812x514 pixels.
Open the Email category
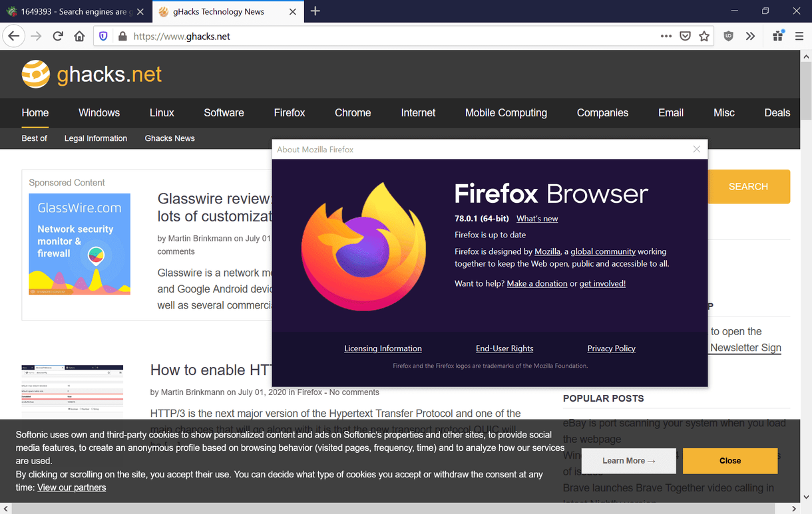(671, 112)
